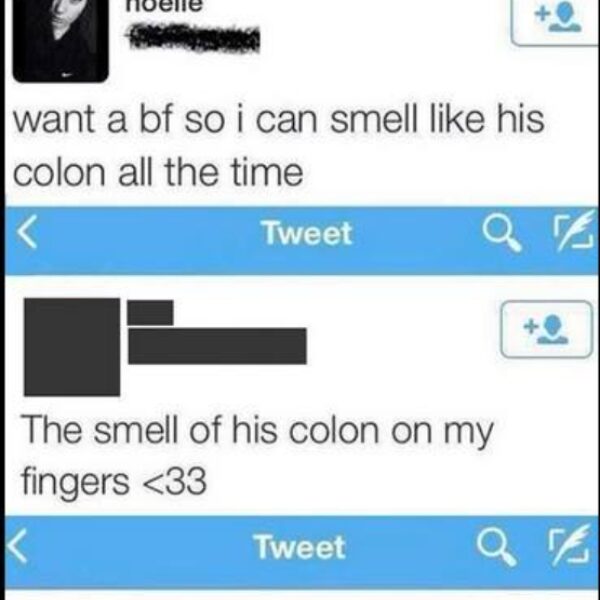
Task: Follow the redacted user with add-user button
Action: click(x=546, y=329)
